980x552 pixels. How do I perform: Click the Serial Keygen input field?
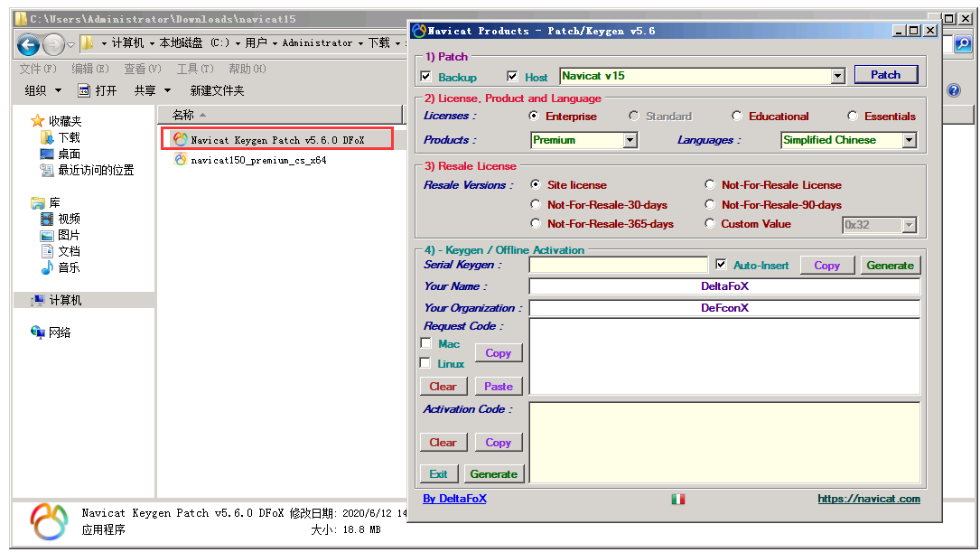pyautogui.click(x=618, y=265)
